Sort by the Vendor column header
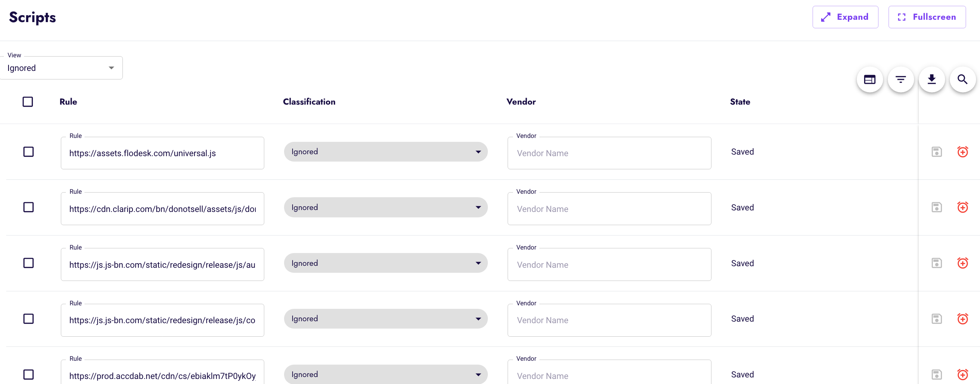 521,102
